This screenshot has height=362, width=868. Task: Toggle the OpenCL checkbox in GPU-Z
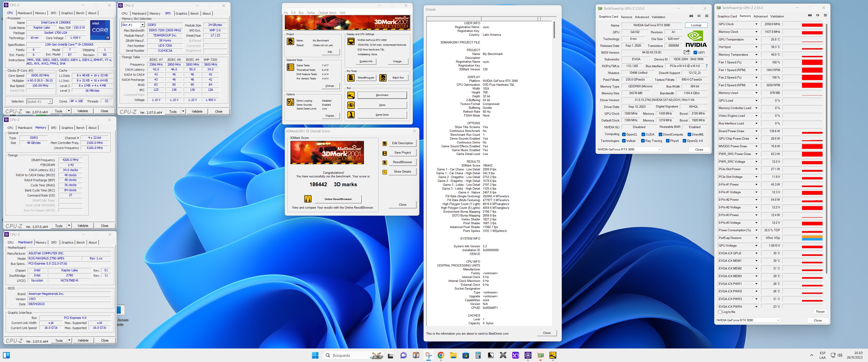coord(624,135)
